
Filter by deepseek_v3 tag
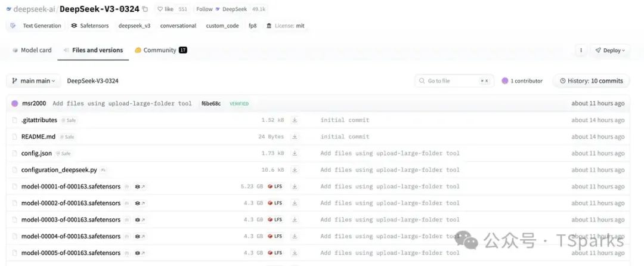click(x=134, y=26)
